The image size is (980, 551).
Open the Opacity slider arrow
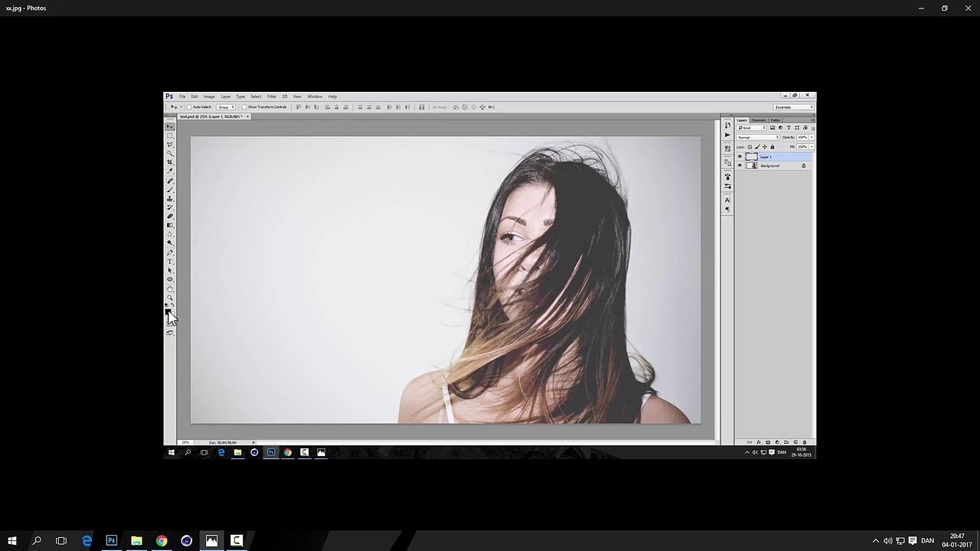(x=812, y=137)
